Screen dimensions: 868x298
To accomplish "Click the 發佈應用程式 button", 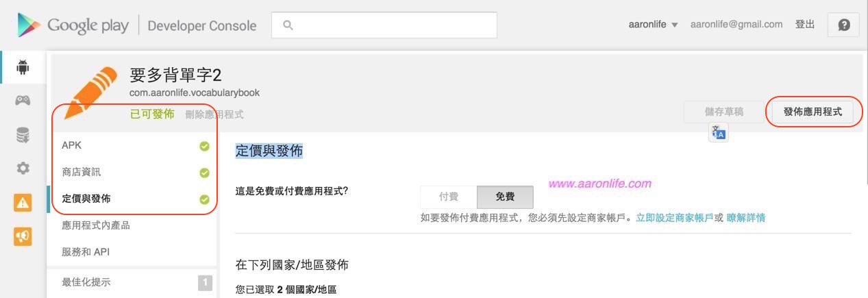I will [813, 111].
